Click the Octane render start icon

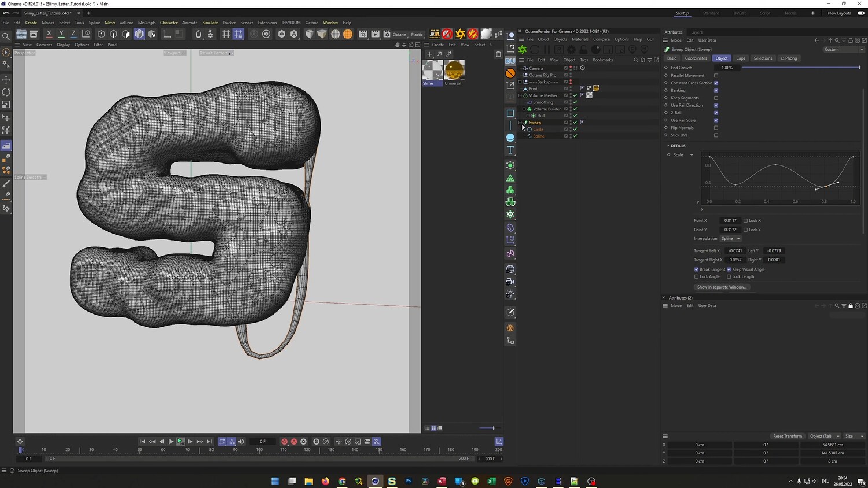pyautogui.click(x=523, y=50)
